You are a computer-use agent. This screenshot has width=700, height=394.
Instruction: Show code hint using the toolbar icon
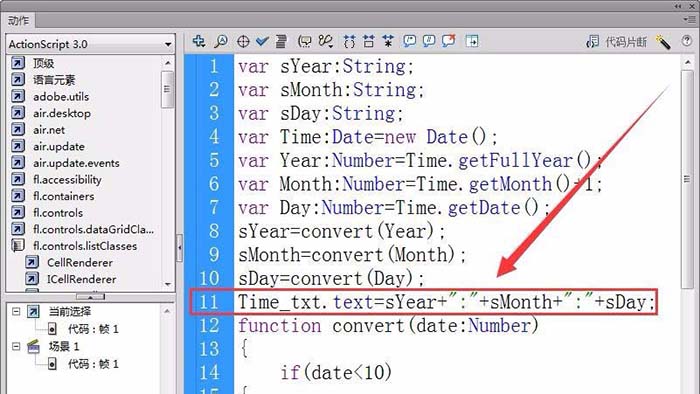coord(304,41)
